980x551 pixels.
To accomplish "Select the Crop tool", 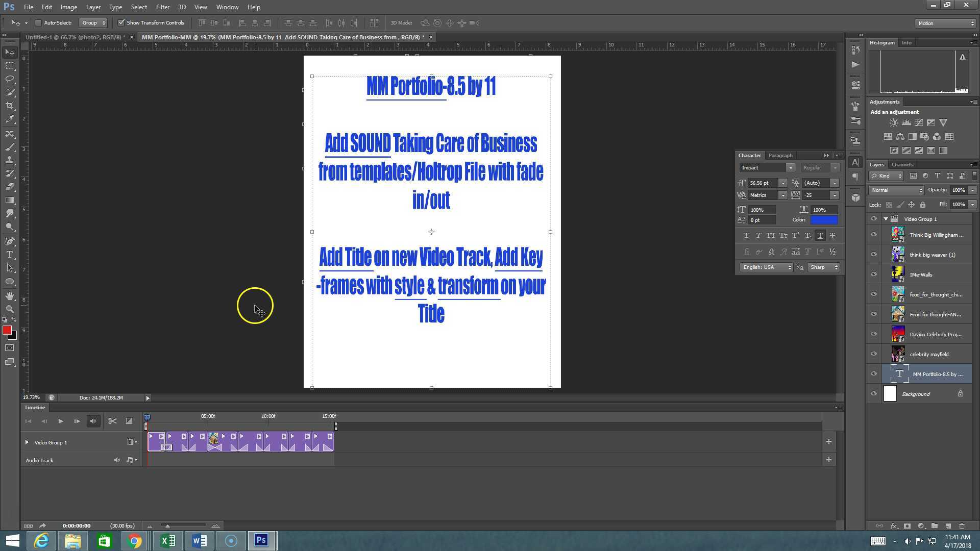I will [10, 106].
